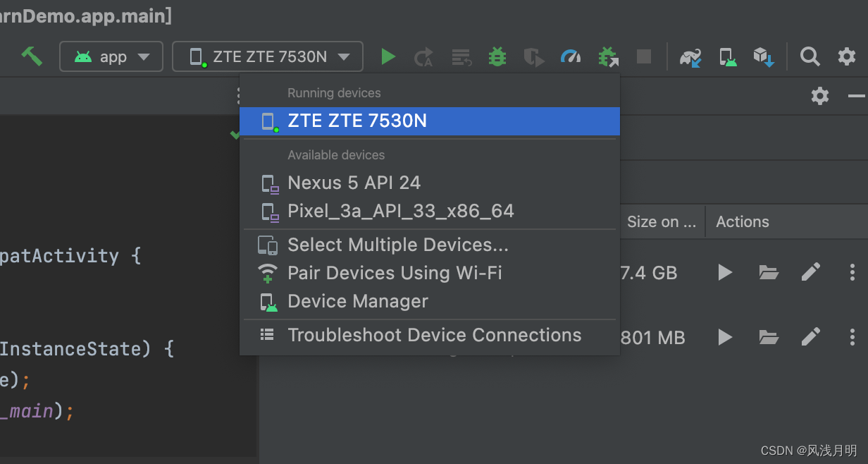Select Nexus 5 API 24 device
This screenshot has width=868, height=464.
click(430, 183)
